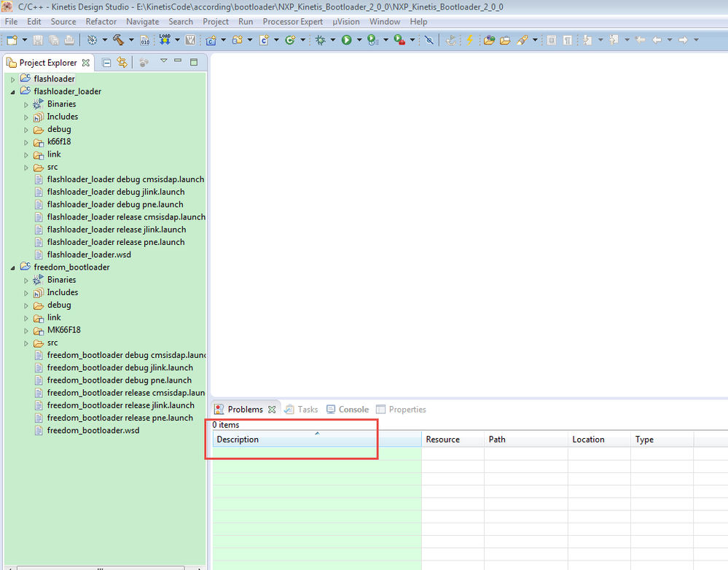728x570 pixels.
Task: Open the µVision menu
Action: click(x=346, y=22)
